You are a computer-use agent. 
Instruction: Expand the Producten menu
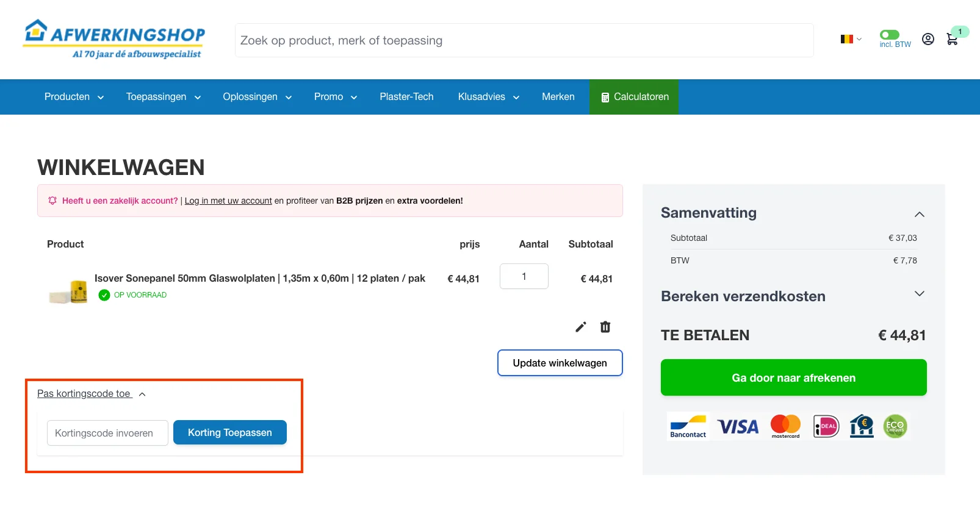74,97
